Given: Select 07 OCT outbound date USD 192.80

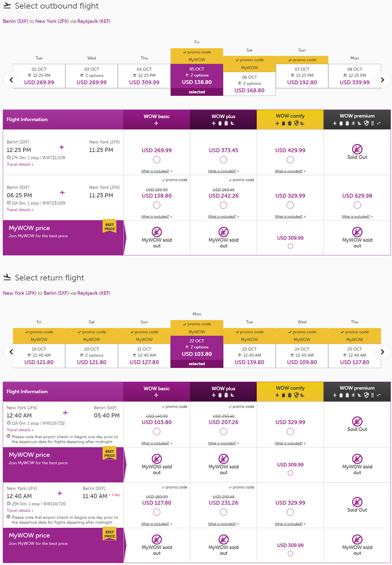Looking at the screenshot, I should click(302, 76).
